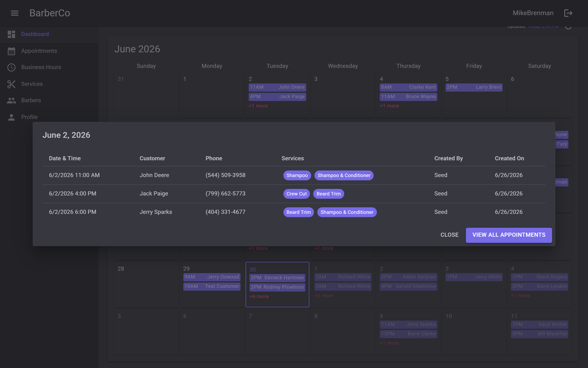Click the Created By column header
This screenshot has width=588, height=368.
(x=449, y=158)
